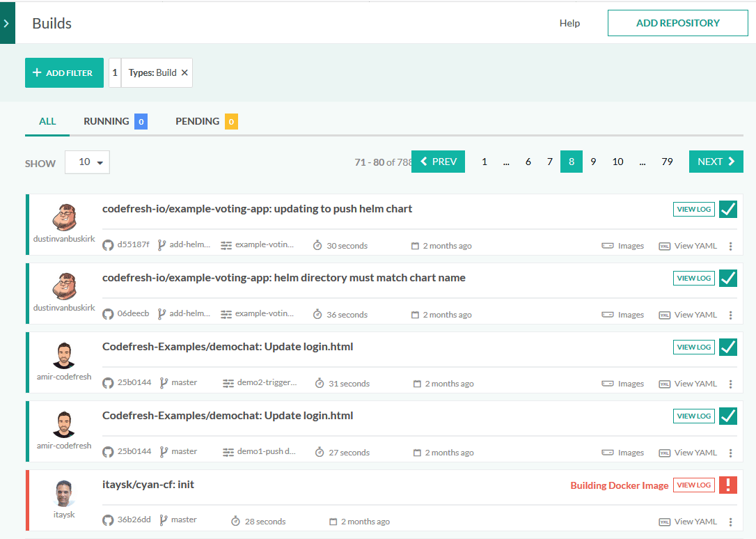Expand the left sidebar chevron
The image size is (756, 539).
coord(6,23)
